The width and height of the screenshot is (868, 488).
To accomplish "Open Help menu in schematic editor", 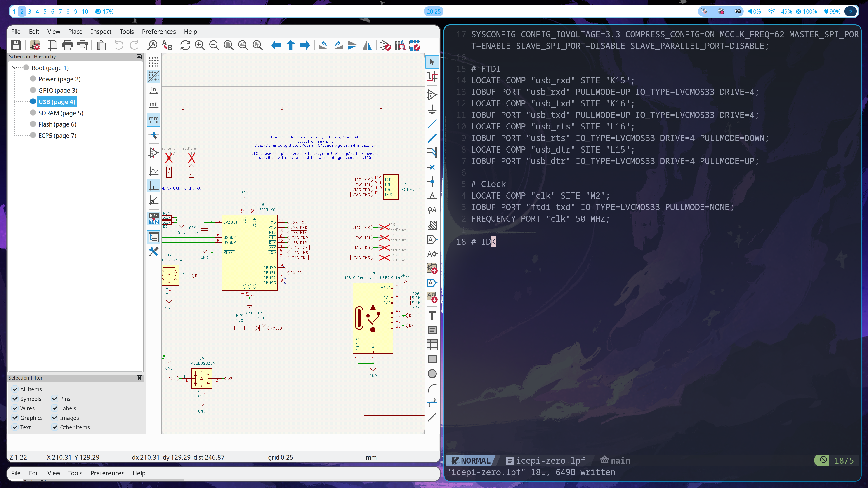I will [190, 32].
